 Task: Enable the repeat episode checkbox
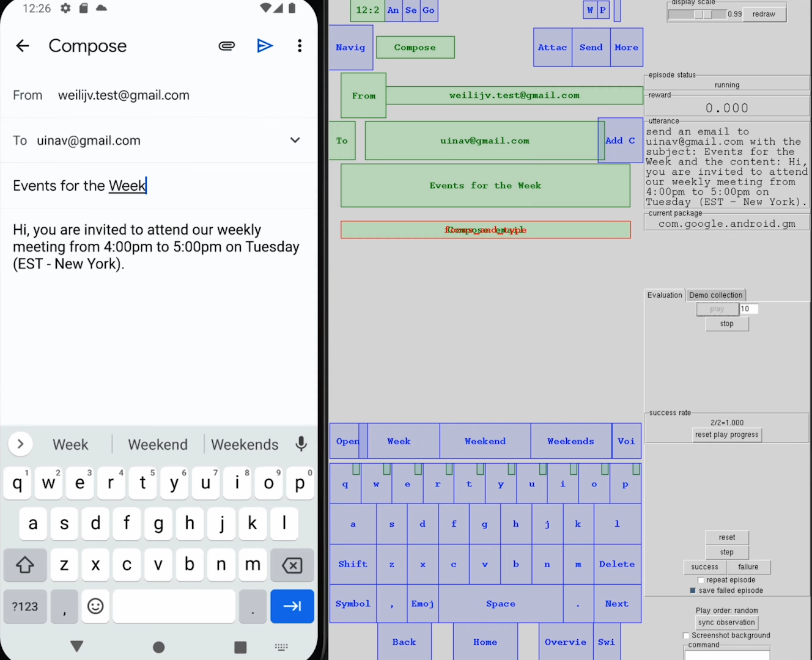[x=701, y=580]
